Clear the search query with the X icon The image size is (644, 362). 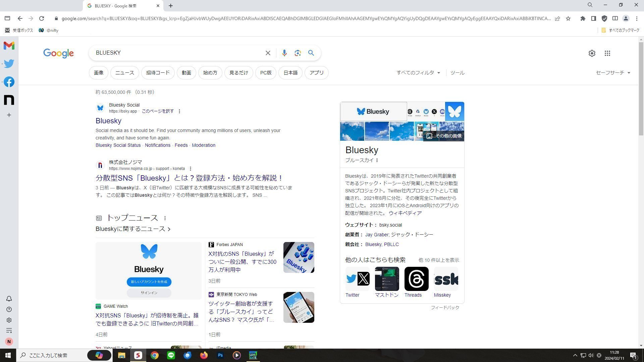tap(268, 53)
